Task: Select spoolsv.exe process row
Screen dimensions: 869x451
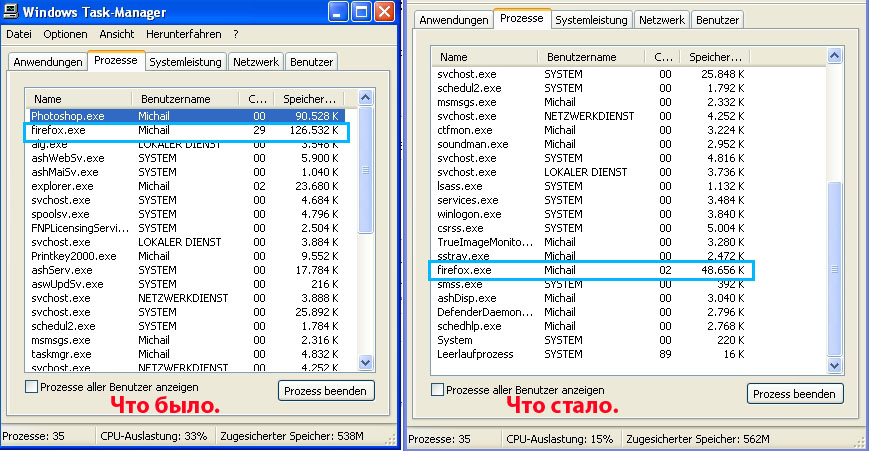Action: tap(186, 214)
